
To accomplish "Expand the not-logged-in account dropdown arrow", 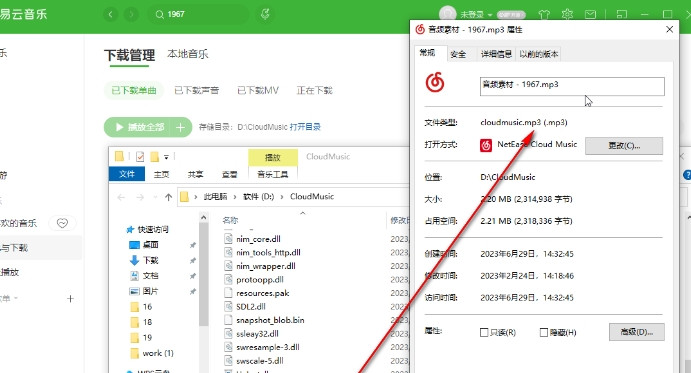I will (x=490, y=15).
